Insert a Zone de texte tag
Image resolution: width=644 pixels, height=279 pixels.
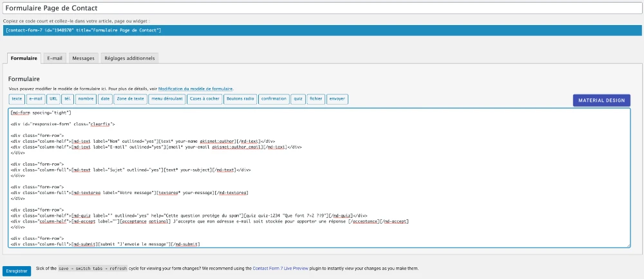coord(130,99)
